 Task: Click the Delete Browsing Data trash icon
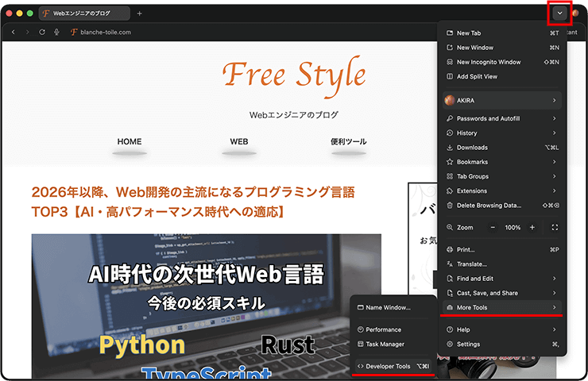point(450,206)
